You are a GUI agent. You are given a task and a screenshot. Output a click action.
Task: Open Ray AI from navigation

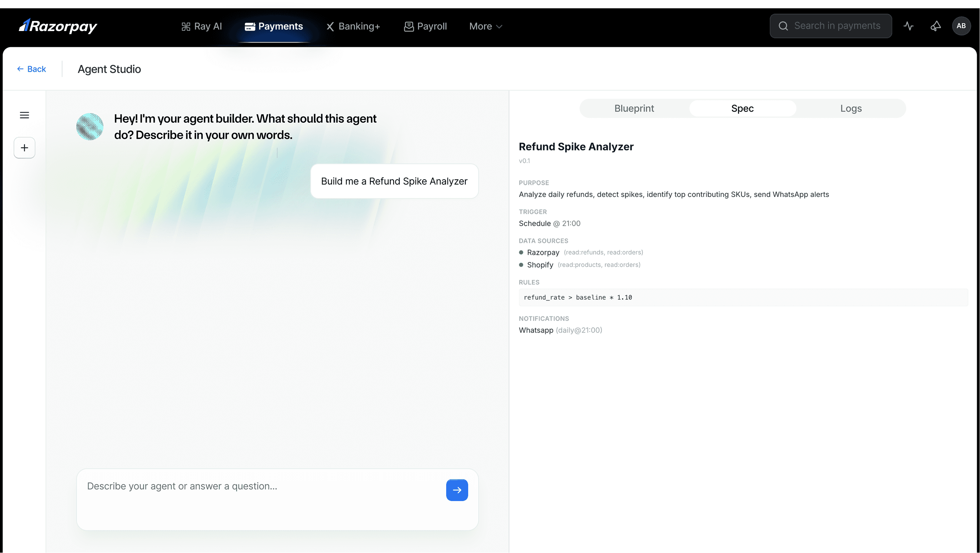202,26
